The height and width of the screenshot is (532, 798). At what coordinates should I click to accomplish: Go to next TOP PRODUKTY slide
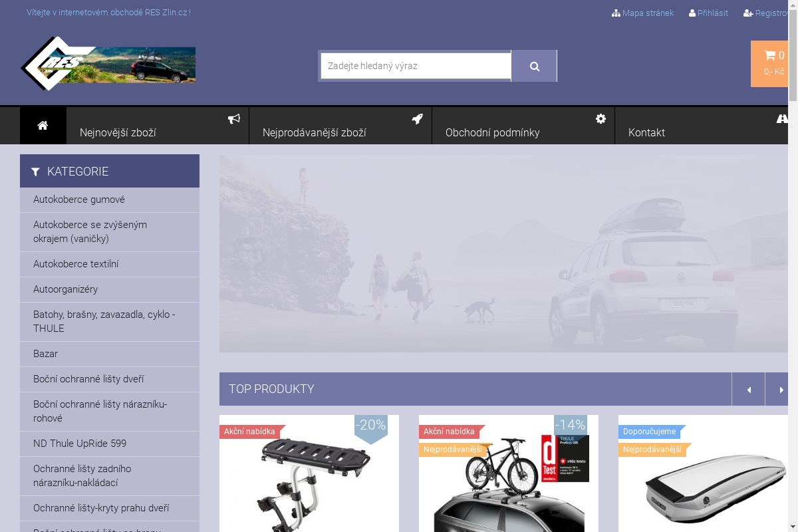(x=781, y=390)
